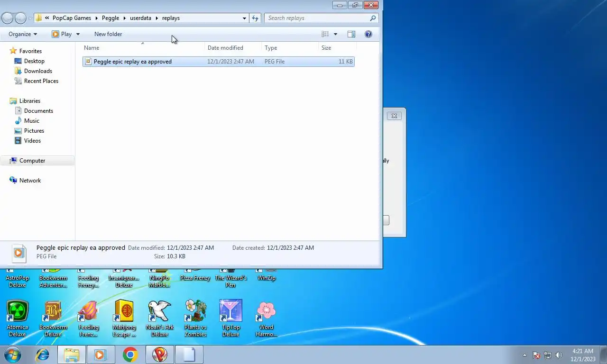
Task: Expand the arrow after Peggle breadcrumb
Action: pos(125,18)
